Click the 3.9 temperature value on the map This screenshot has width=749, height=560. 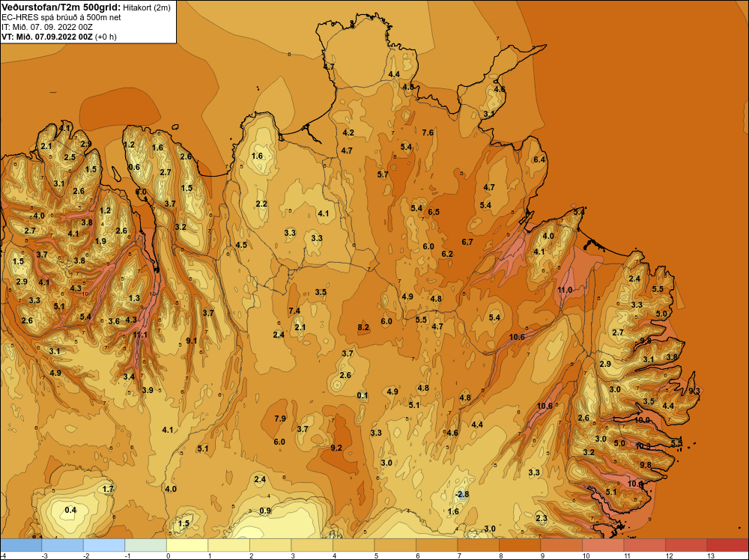[x=148, y=390]
